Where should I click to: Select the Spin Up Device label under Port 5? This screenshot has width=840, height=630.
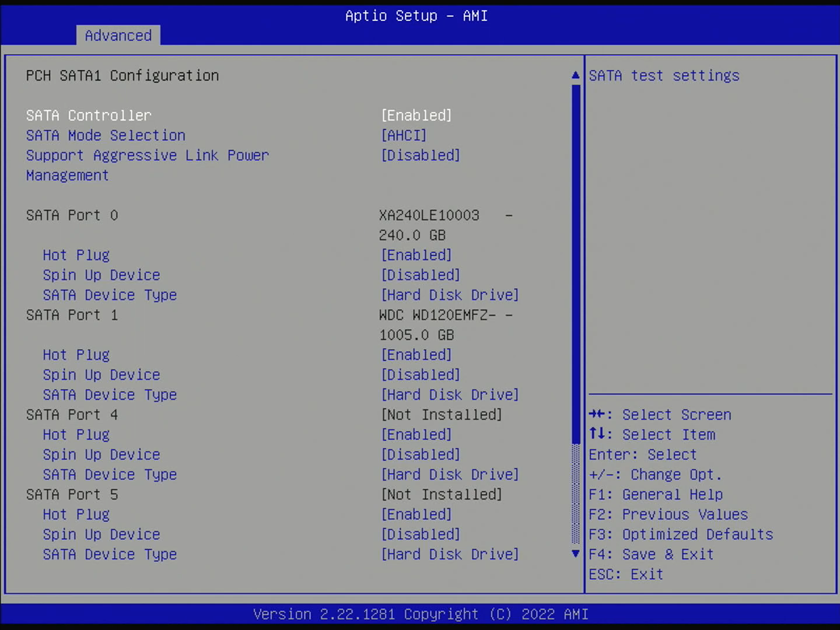101,534
